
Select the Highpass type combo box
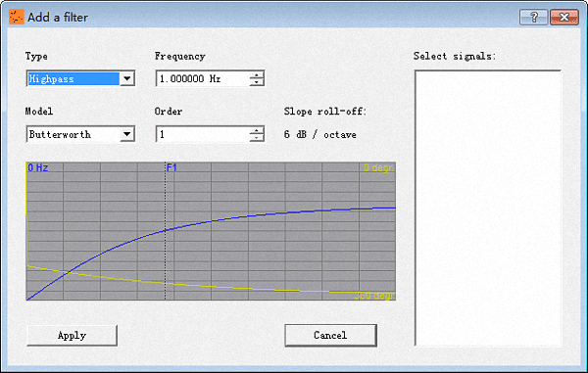click(x=80, y=78)
